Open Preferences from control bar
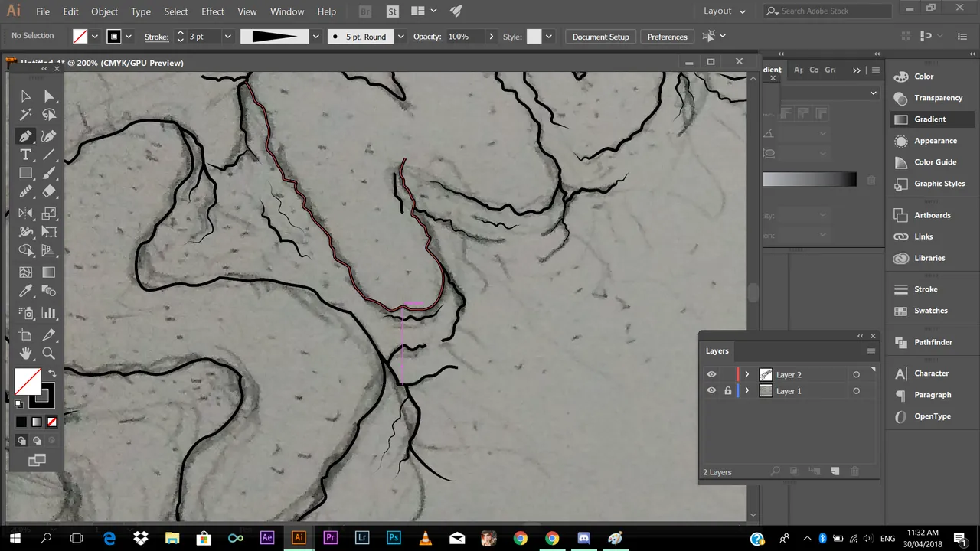Viewport: 980px width, 551px height. pos(668,37)
